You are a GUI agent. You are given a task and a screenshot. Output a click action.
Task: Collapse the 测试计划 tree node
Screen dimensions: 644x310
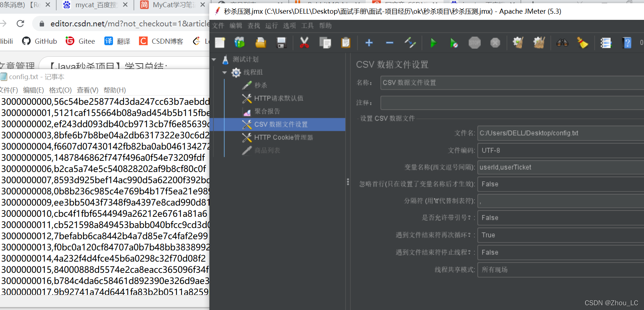214,59
